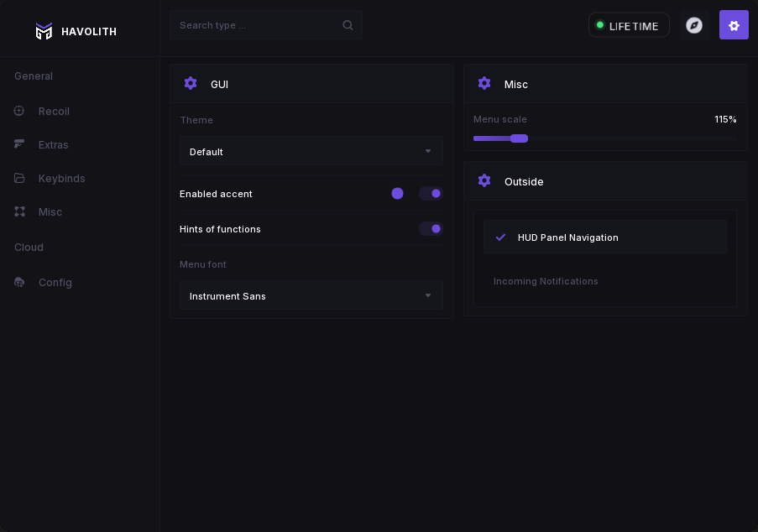Click the 115% menu scale value

(x=725, y=119)
